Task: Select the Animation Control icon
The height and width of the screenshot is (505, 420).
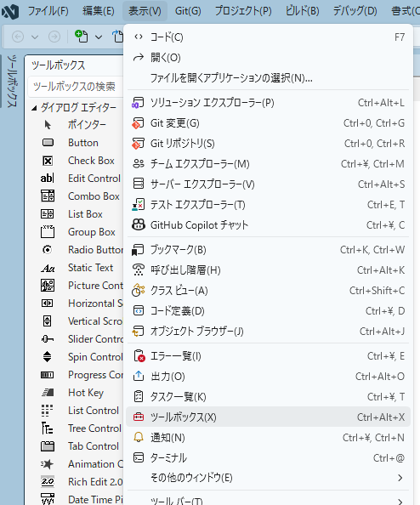Action: (x=48, y=464)
